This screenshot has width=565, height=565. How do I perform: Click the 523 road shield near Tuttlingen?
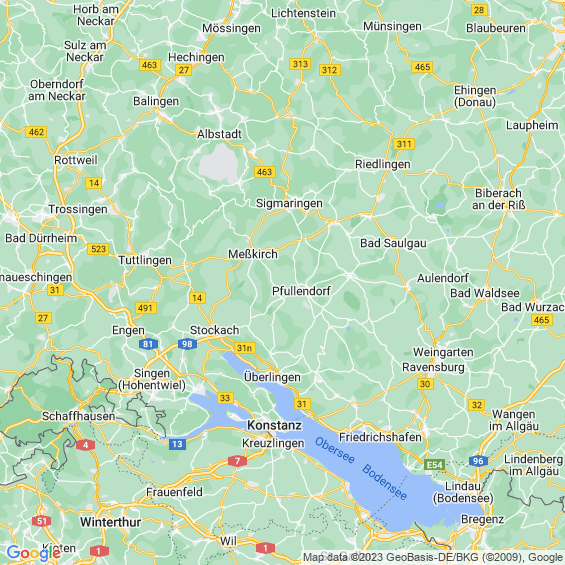(98, 249)
